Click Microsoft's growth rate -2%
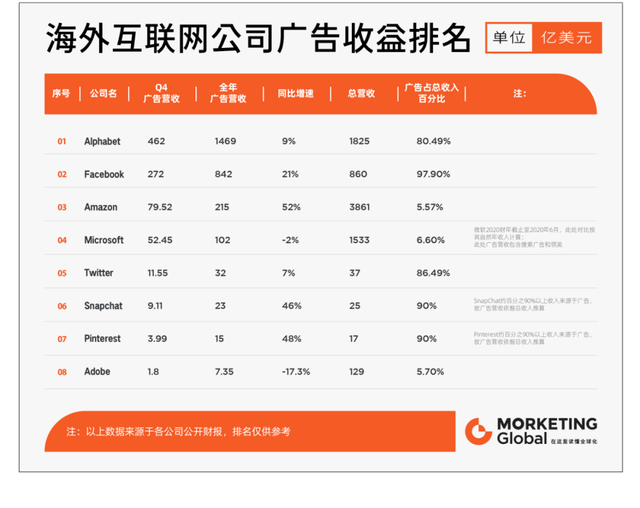 290,240
